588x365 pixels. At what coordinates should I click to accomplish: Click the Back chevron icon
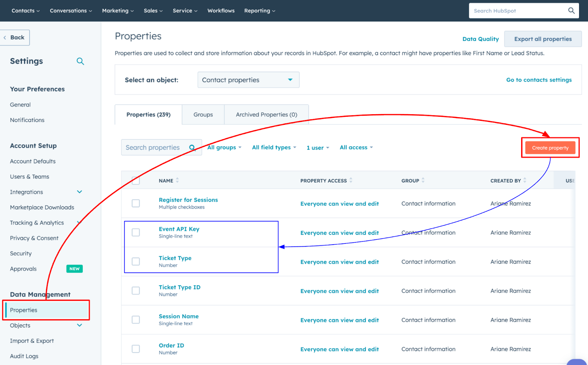5,37
